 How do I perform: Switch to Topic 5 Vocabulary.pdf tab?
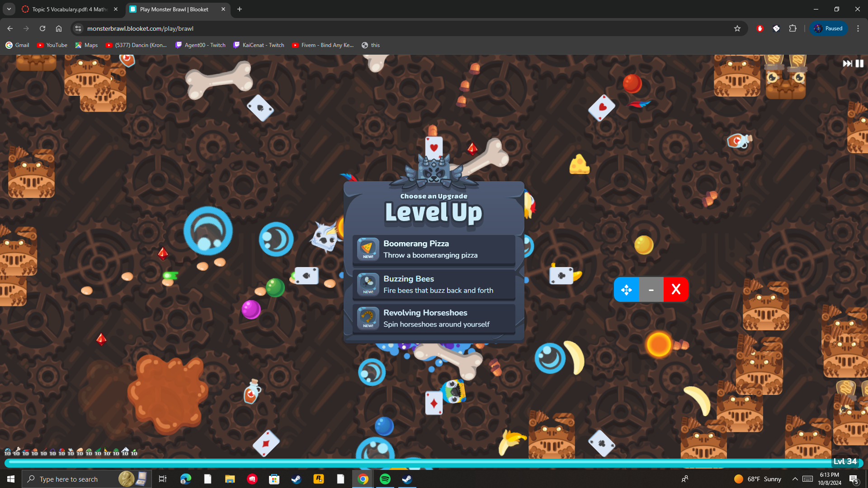coord(70,9)
